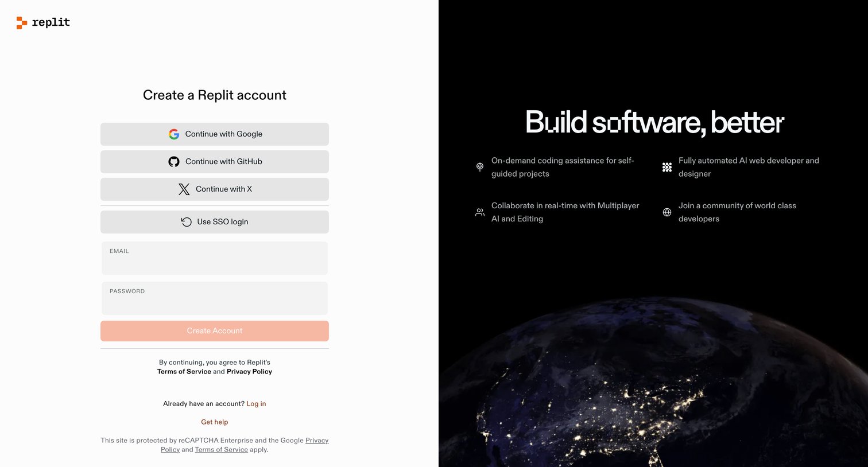Screen dimensions: 868x467
Task: Click 'Build software, better' headline
Action: tap(654, 122)
